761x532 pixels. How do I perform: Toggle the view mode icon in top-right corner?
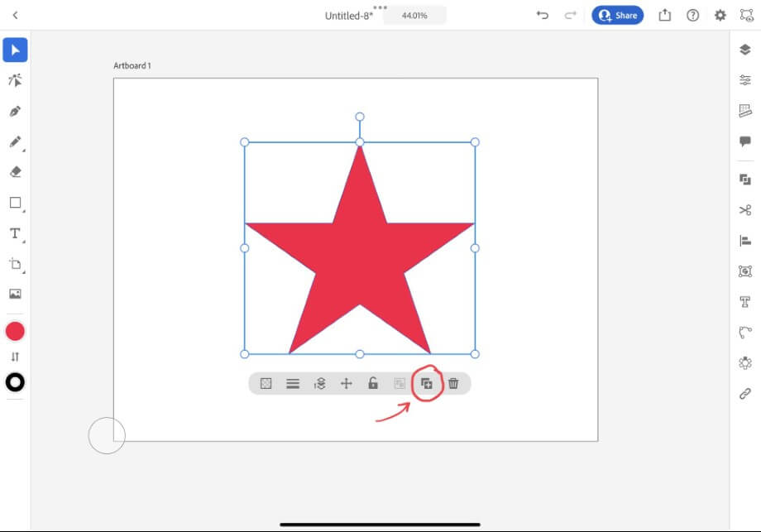[x=746, y=16]
